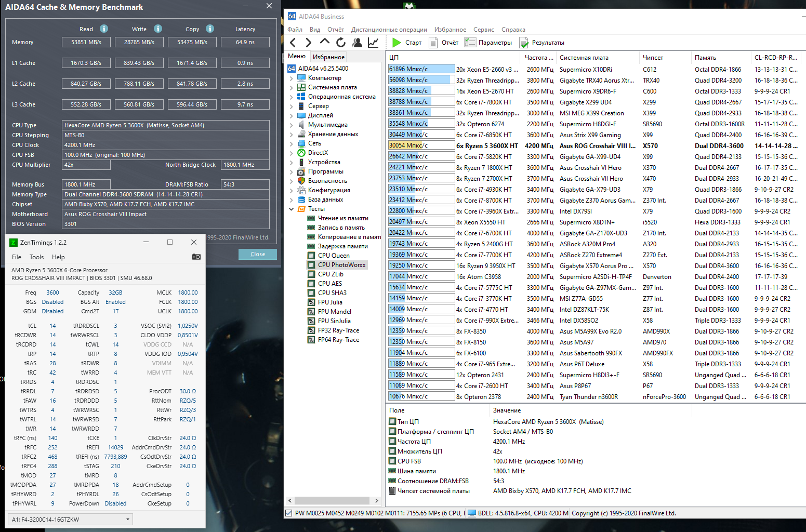
Task: Go forward with AIDA64 toolbar right arrow
Action: (309, 43)
